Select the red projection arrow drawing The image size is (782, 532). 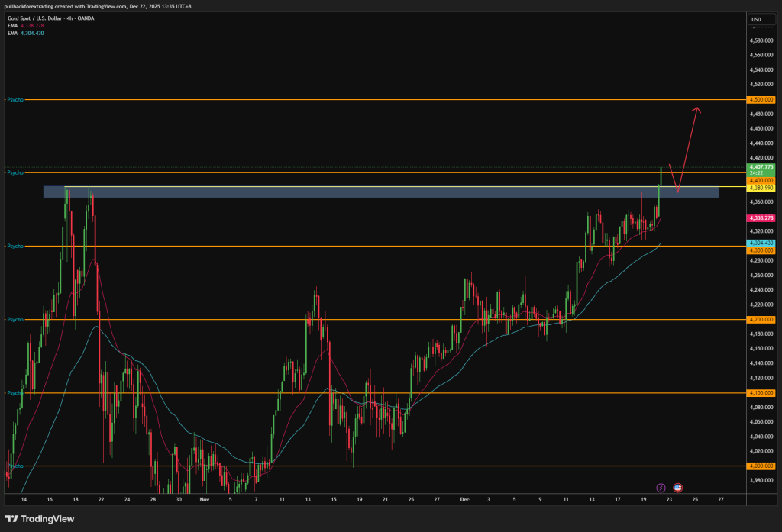click(x=687, y=149)
